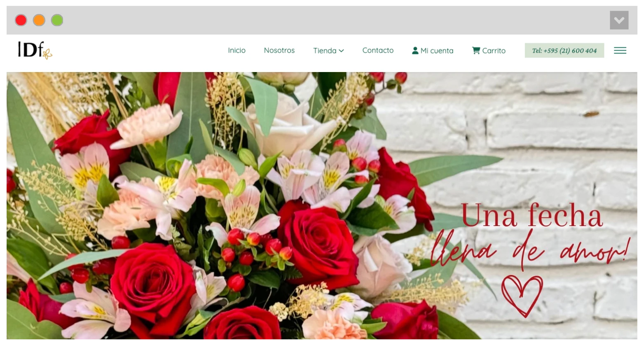Expand the Tienda submenu chevron arrow

[x=341, y=51]
